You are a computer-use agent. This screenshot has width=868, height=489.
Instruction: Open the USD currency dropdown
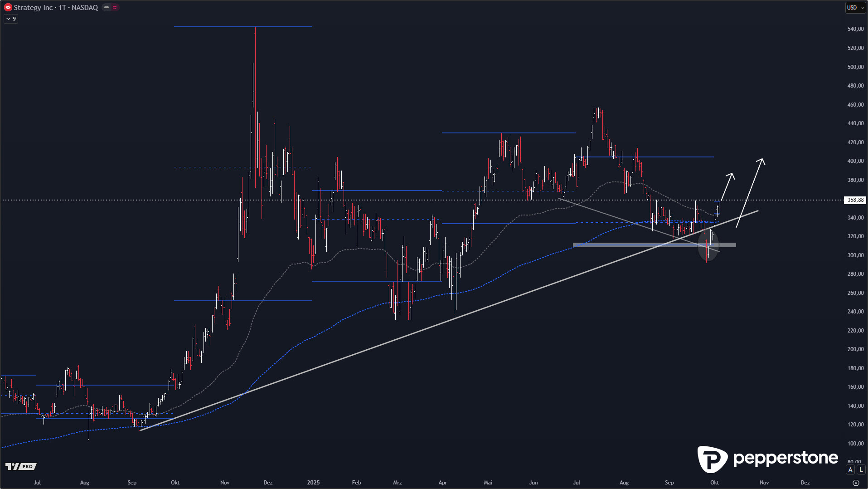855,8
